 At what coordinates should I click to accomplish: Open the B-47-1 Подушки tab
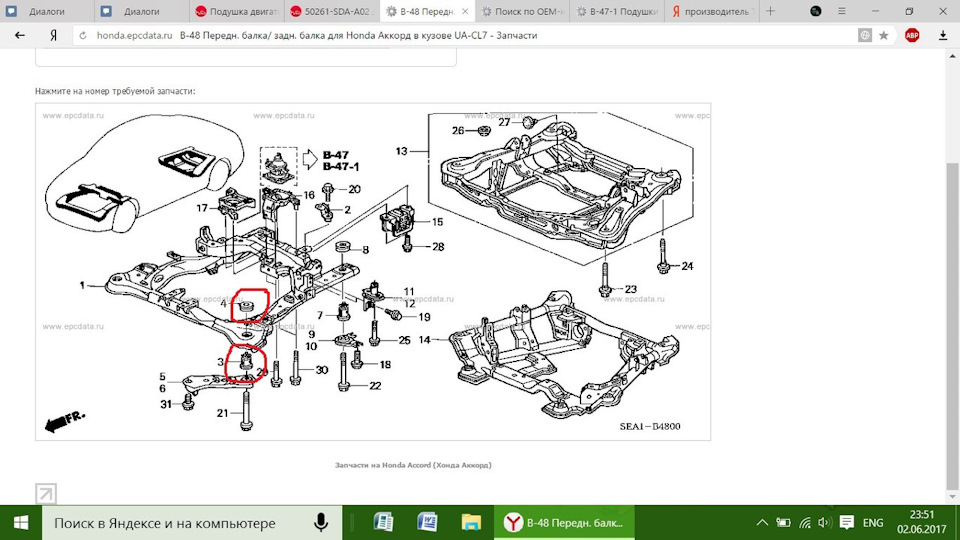[x=617, y=11]
